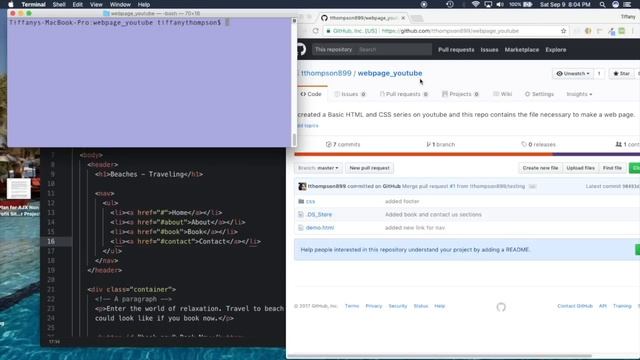
Task: Open Notification Center icon
Action: (627, 4)
